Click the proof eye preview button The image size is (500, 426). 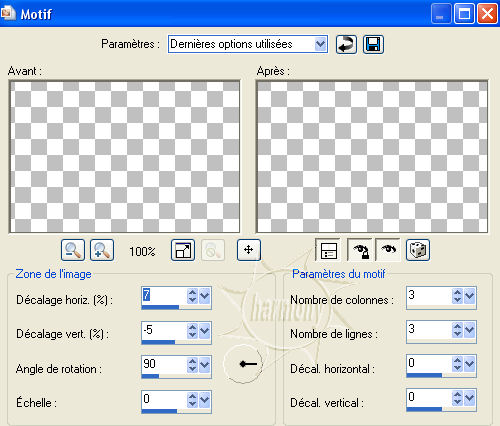point(388,250)
